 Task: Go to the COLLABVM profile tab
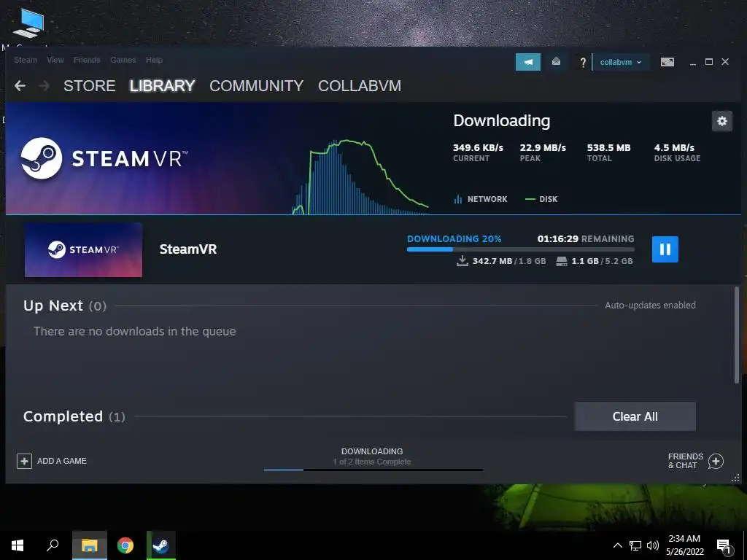point(360,86)
